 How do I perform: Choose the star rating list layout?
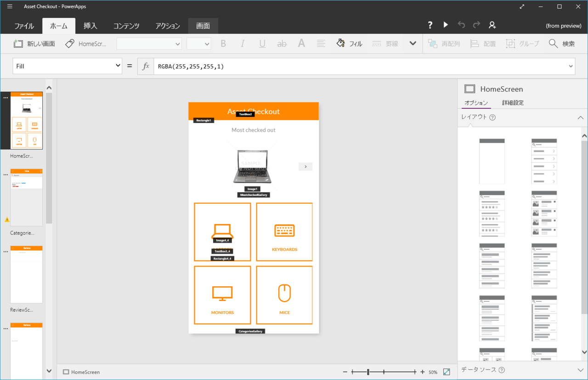click(492, 213)
